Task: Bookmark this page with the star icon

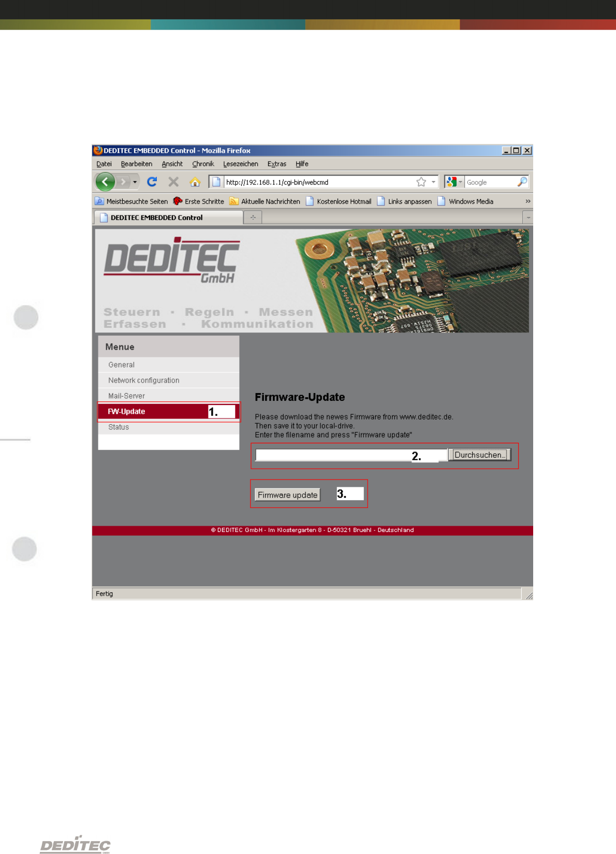Action: (x=421, y=182)
